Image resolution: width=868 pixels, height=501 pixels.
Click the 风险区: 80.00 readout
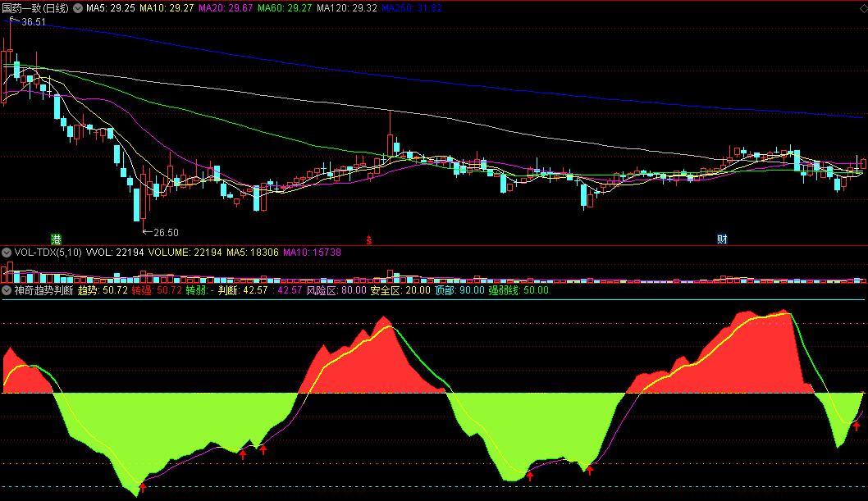[336, 290]
